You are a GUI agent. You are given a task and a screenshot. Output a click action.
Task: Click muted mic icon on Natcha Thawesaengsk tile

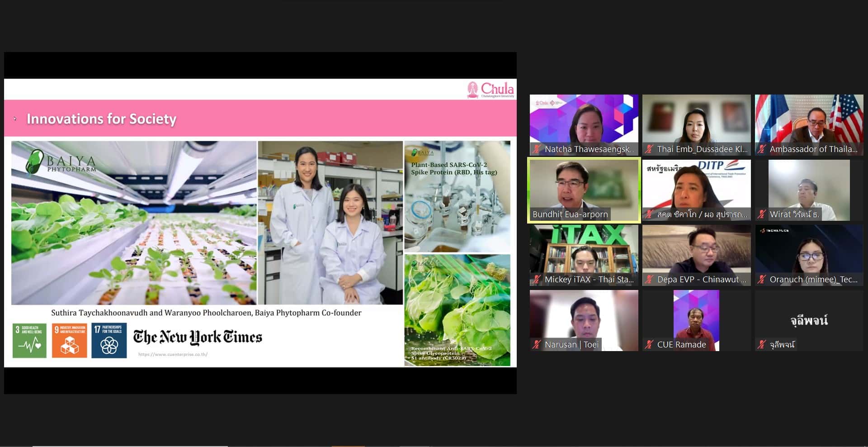(x=537, y=149)
